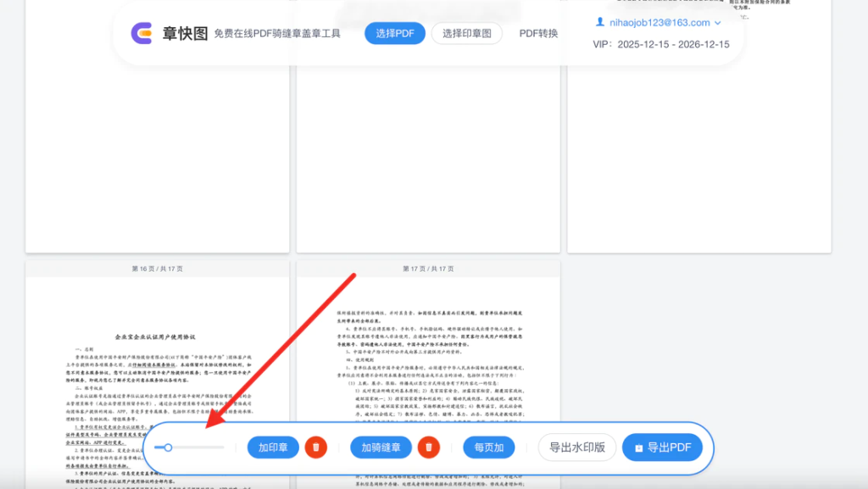Click the 第 17 页 / 共 17 页 page label

427,269
